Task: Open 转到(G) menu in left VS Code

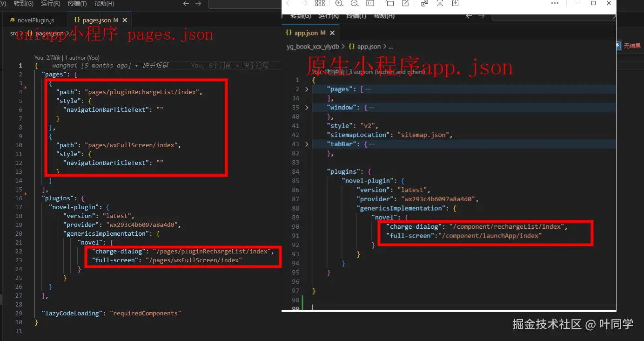Action: tap(23, 4)
